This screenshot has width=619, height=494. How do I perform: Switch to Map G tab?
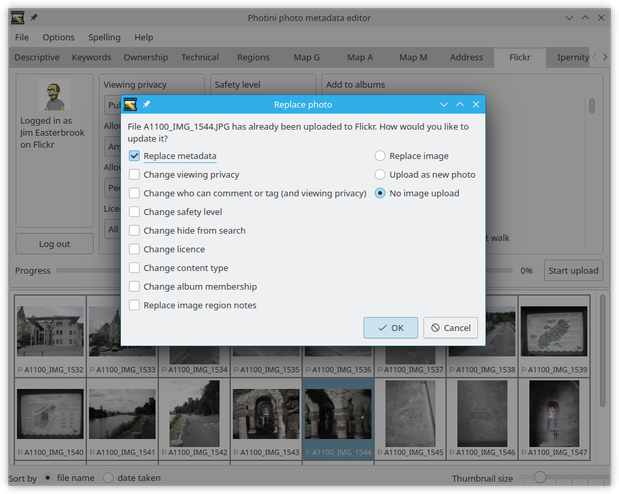[306, 57]
